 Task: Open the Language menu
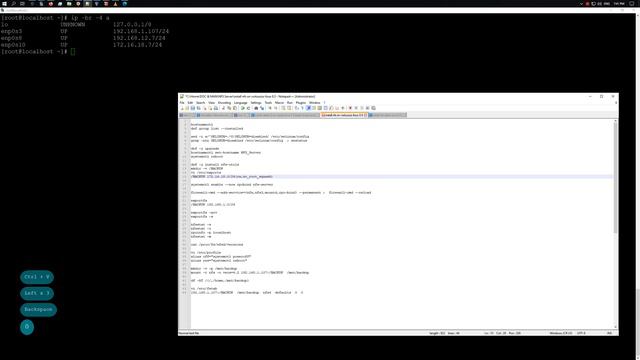(x=240, y=103)
